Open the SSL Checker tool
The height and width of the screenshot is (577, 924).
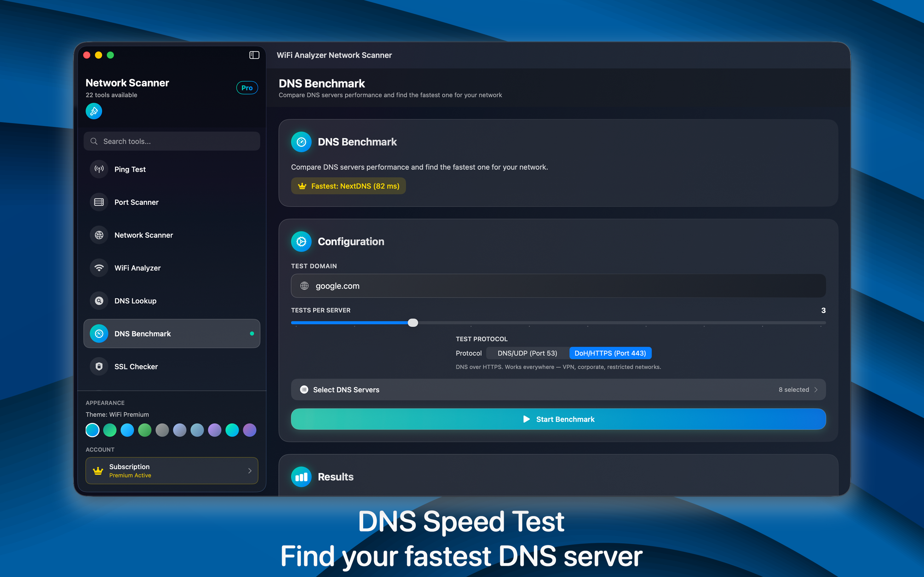click(x=136, y=366)
